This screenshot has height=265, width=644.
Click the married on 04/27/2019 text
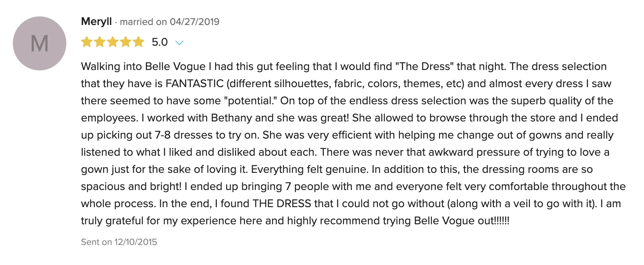pos(170,22)
